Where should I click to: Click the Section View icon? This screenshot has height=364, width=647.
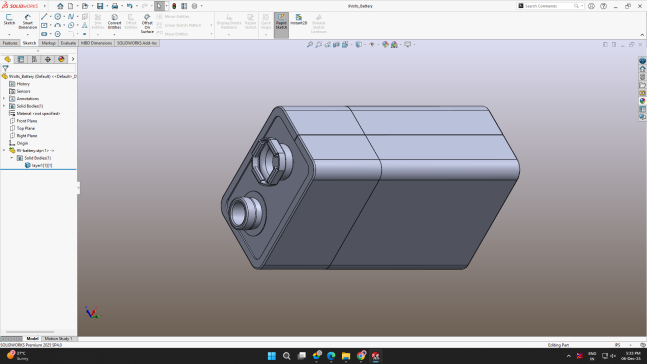[x=336, y=45]
